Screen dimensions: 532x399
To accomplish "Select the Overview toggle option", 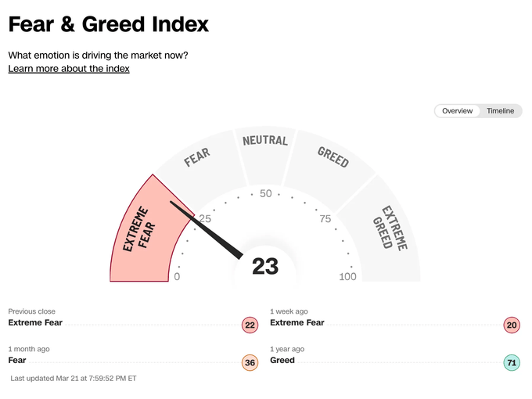I will tap(457, 111).
